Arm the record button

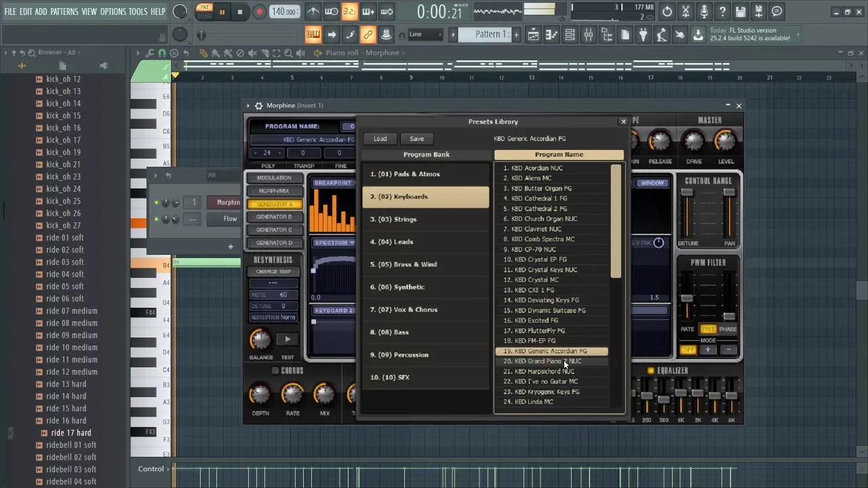259,12
